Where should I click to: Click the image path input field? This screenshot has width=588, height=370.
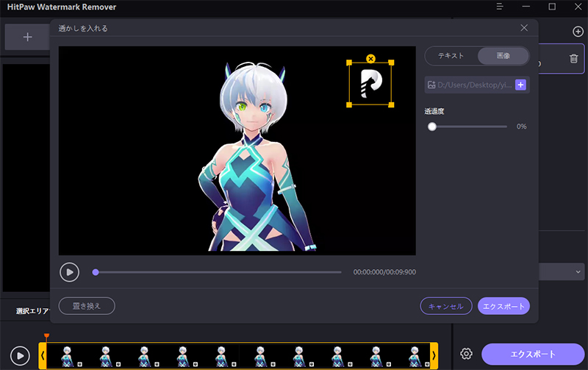(476, 85)
